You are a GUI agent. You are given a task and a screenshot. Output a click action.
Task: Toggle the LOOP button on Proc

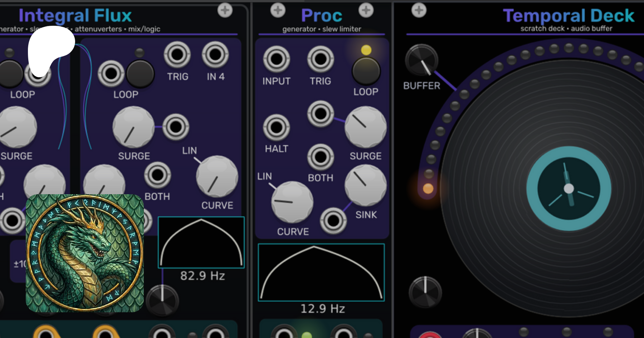point(366,71)
